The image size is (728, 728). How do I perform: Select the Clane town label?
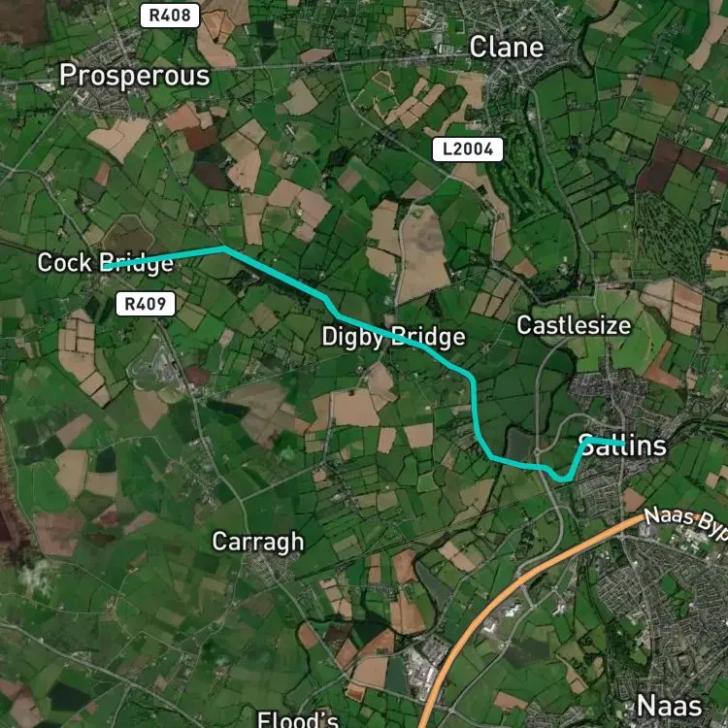point(507,47)
